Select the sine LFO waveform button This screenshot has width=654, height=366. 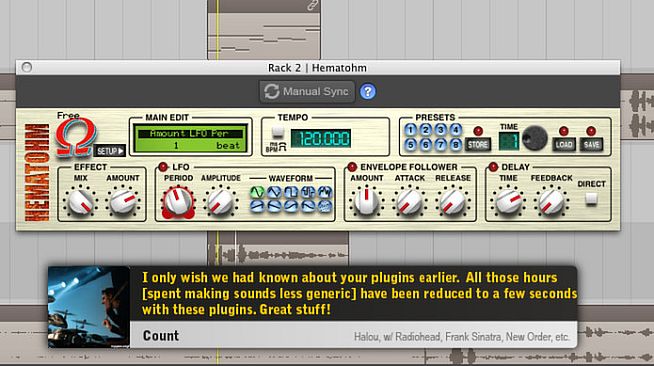click(257, 192)
